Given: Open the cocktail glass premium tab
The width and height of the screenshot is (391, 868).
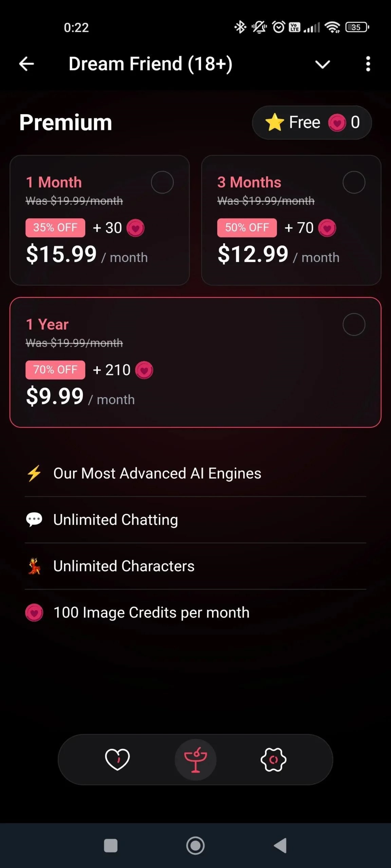Looking at the screenshot, I should [195, 759].
